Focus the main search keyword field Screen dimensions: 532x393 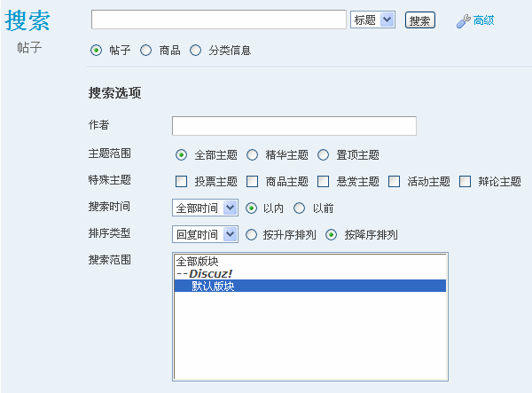coord(219,20)
